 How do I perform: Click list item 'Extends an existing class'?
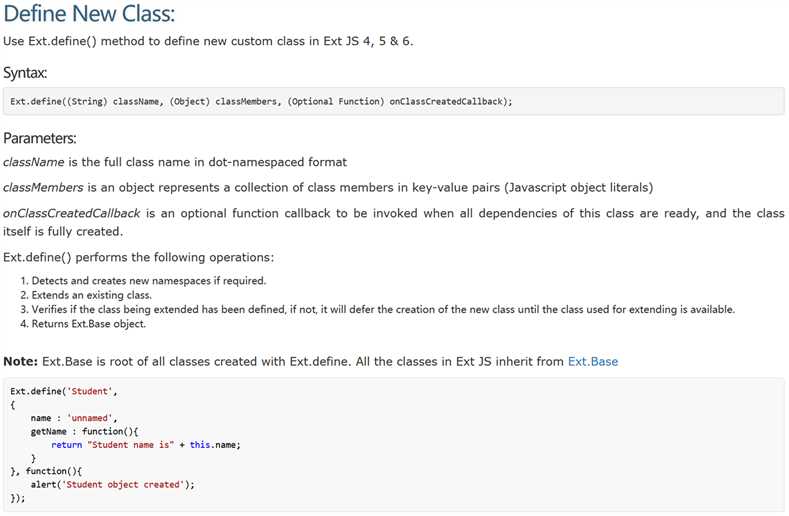[x=92, y=295]
